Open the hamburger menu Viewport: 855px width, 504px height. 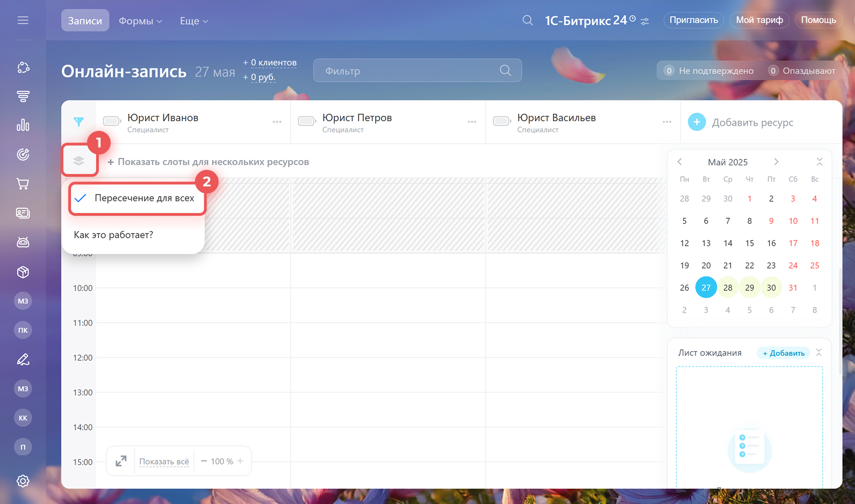coord(23,20)
